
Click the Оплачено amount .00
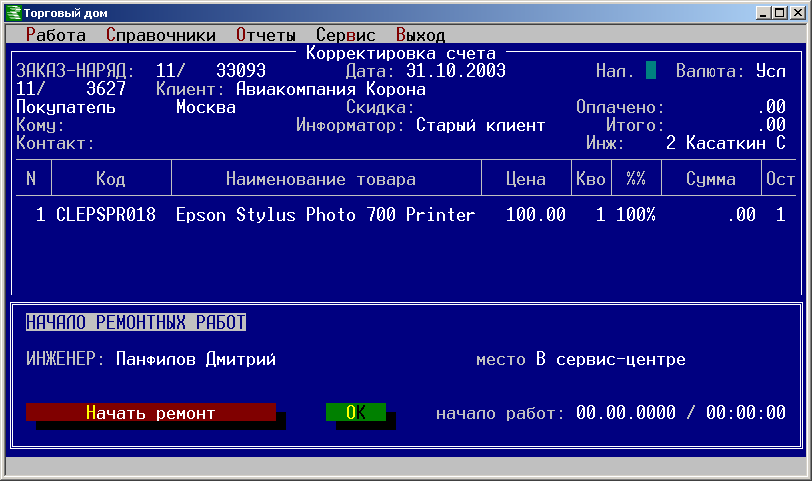(x=771, y=107)
